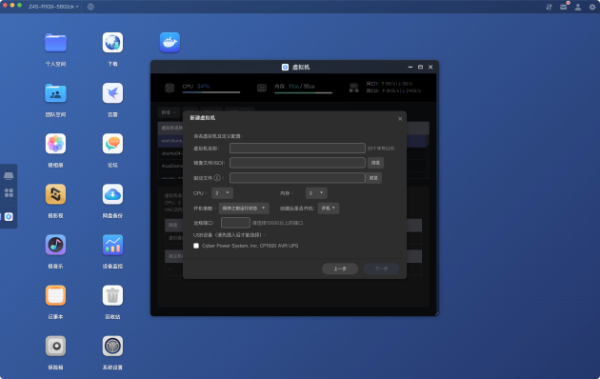
Task: Click into the 远程端口 remote port field
Action: (235, 222)
